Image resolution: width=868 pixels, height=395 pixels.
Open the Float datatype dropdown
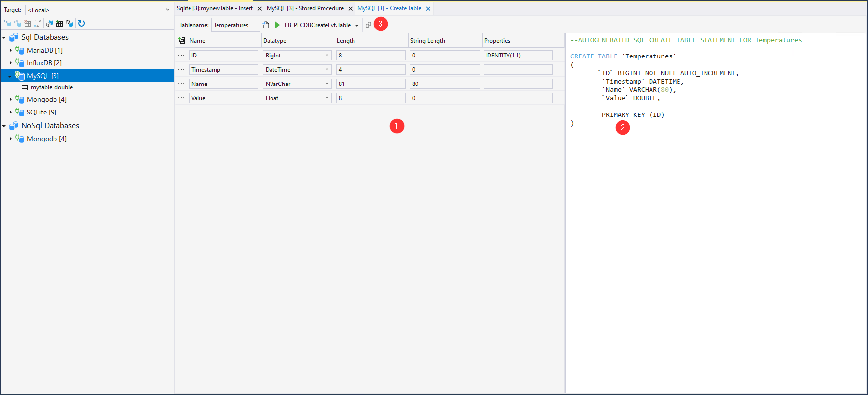pos(327,98)
